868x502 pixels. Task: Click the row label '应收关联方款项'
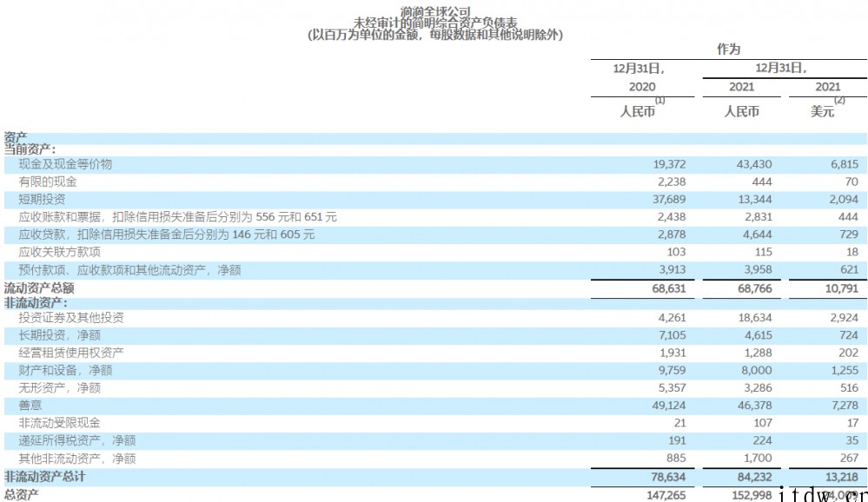tap(59, 253)
